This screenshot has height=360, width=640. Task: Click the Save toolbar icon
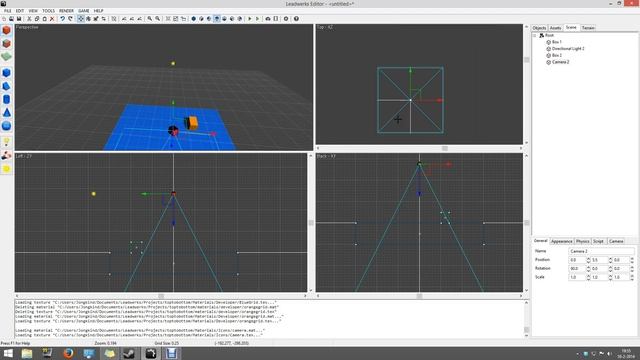point(19,19)
